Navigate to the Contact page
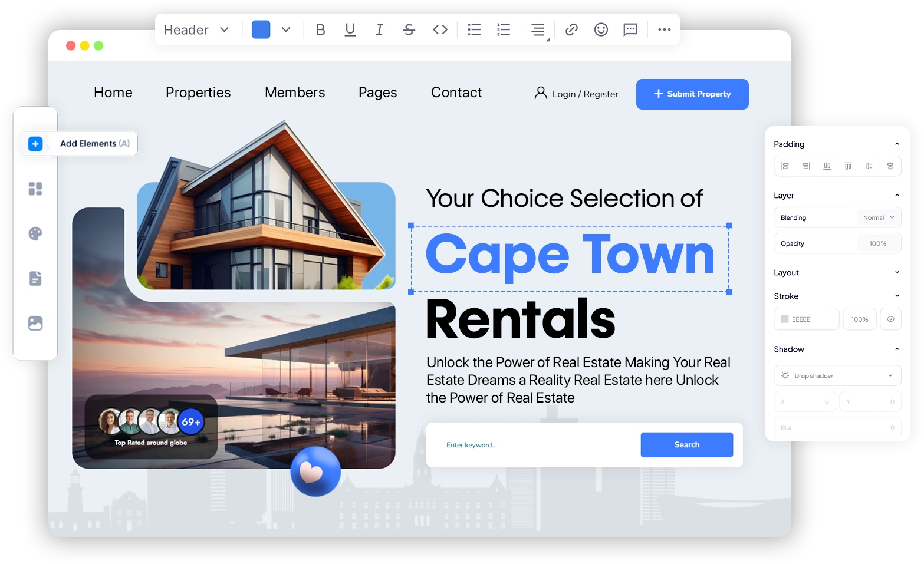924x564 pixels. [x=456, y=93]
